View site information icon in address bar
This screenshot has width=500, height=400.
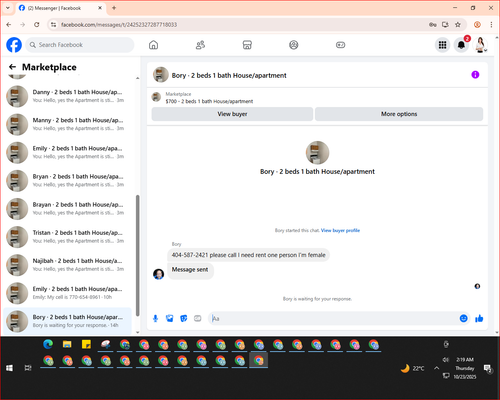[x=53, y=25]
